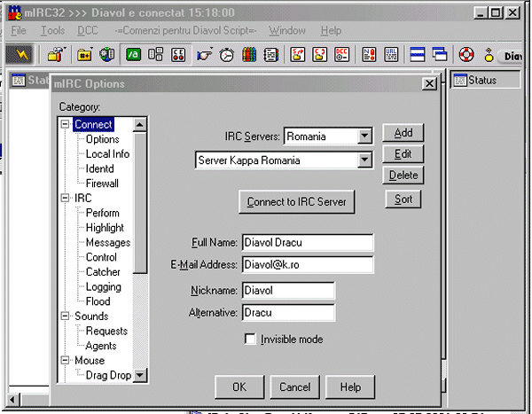
Task: Click the Cancel button
Action: (295, 387)
